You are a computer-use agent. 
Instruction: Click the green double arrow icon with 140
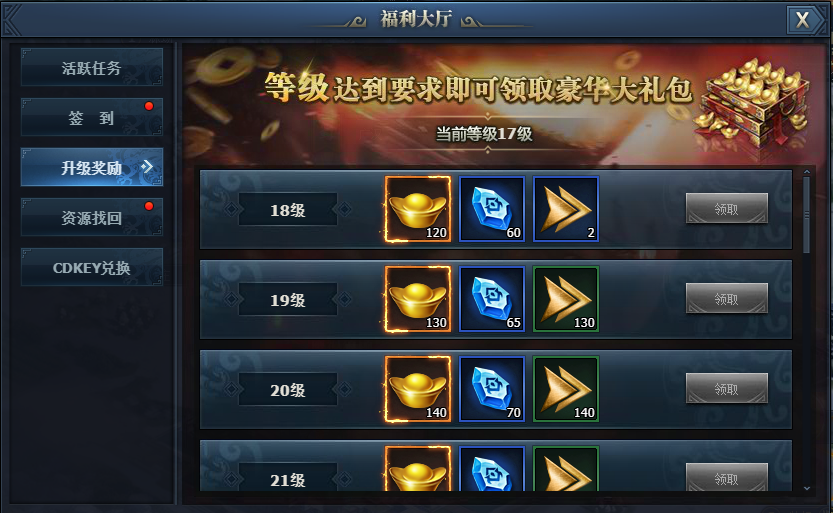tap(566, 389)
